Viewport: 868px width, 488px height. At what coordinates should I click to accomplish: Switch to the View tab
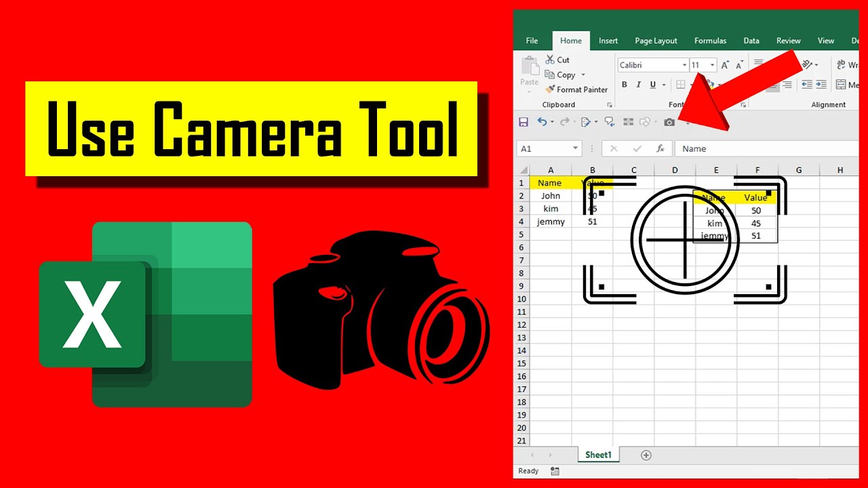coord(826,41)
